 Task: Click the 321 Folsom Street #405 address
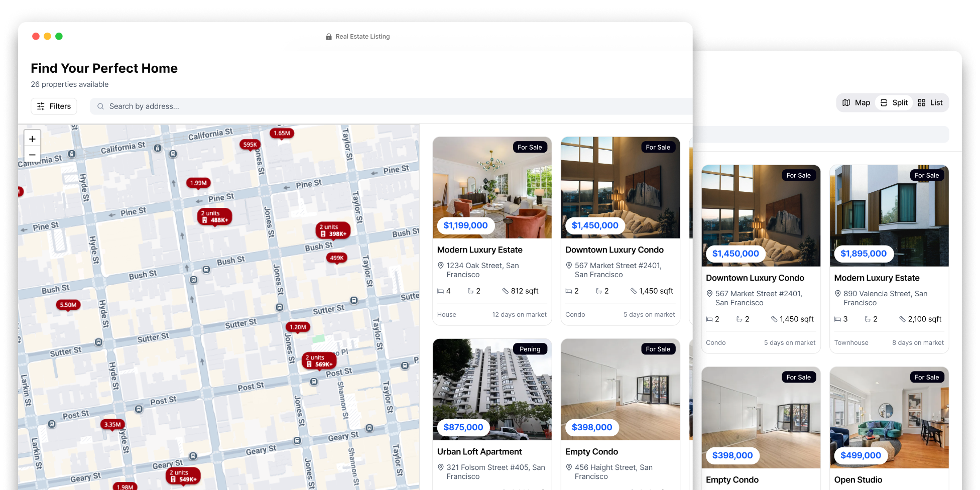pos(496,472)
